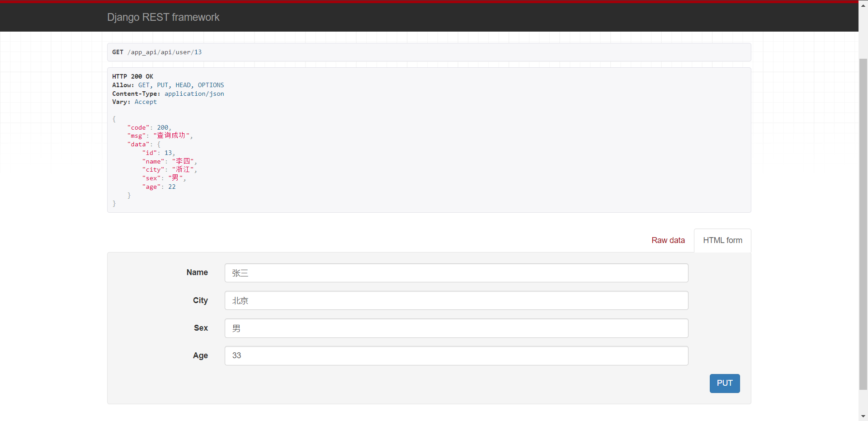868x421 pixels.
Task: Click the HTTP 200 OK status line
Action: point(133,76)
